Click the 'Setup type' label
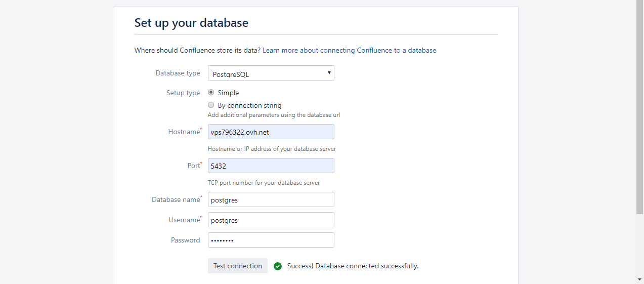The height and width of the screenshot is (284, 644). click(183, 93)
